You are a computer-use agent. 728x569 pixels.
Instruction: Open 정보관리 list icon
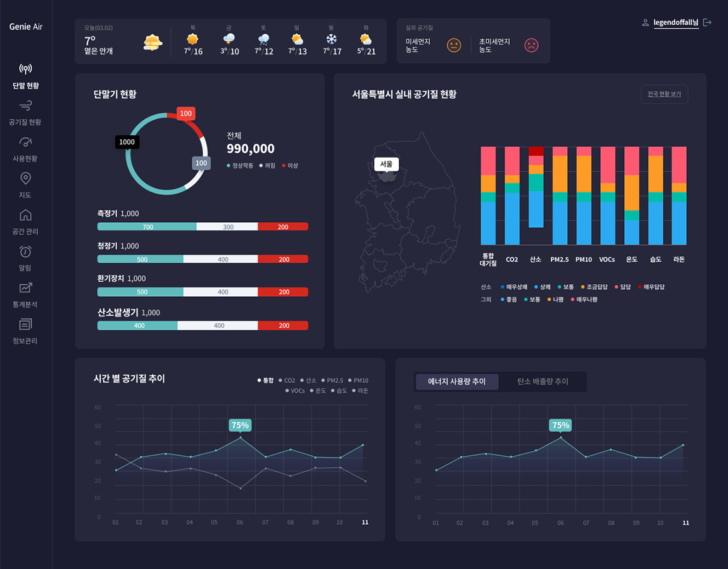(25, 325)
